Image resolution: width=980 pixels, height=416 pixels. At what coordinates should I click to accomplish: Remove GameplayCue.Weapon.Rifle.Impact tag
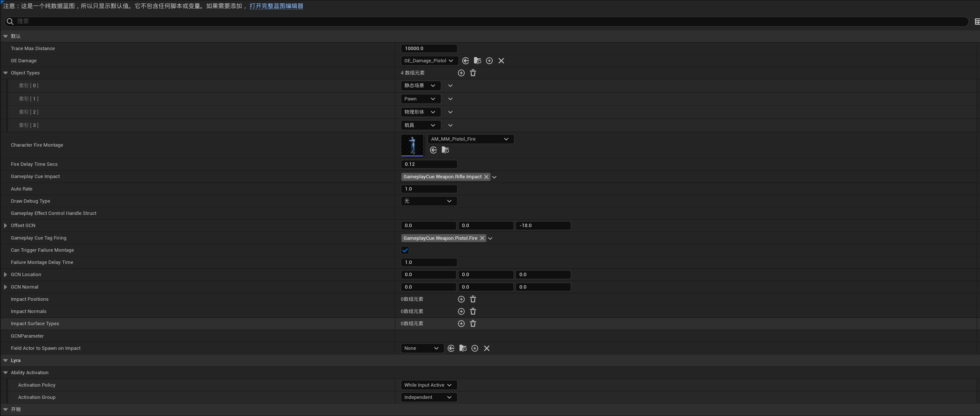[x=486, y=177]
